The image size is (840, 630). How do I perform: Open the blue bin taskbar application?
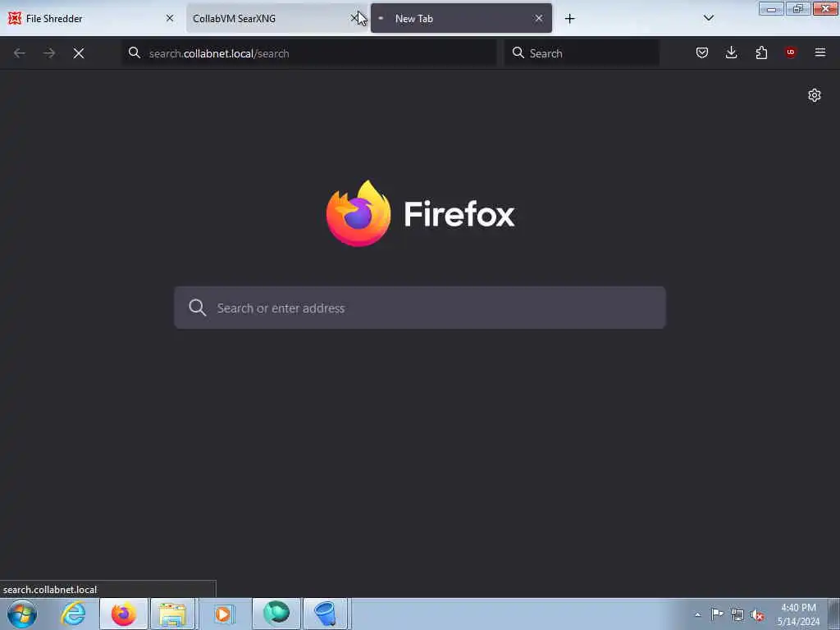[326, 614]
